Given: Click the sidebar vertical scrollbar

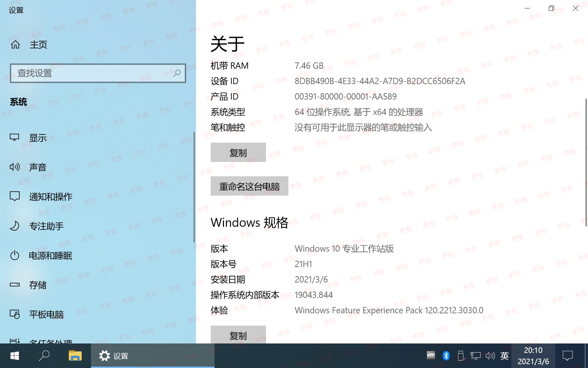Looking at the screenshot, I should click(x=194, y=187).
